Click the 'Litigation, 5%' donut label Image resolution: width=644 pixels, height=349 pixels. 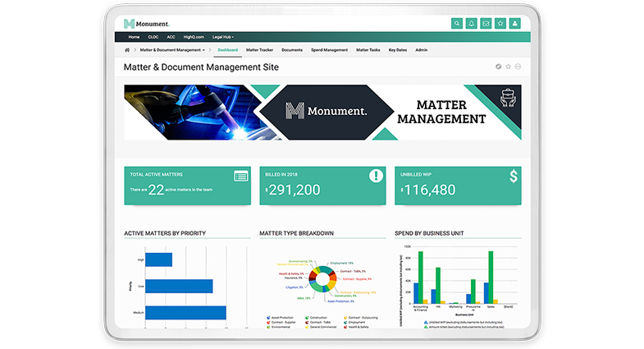pos(294,287)
